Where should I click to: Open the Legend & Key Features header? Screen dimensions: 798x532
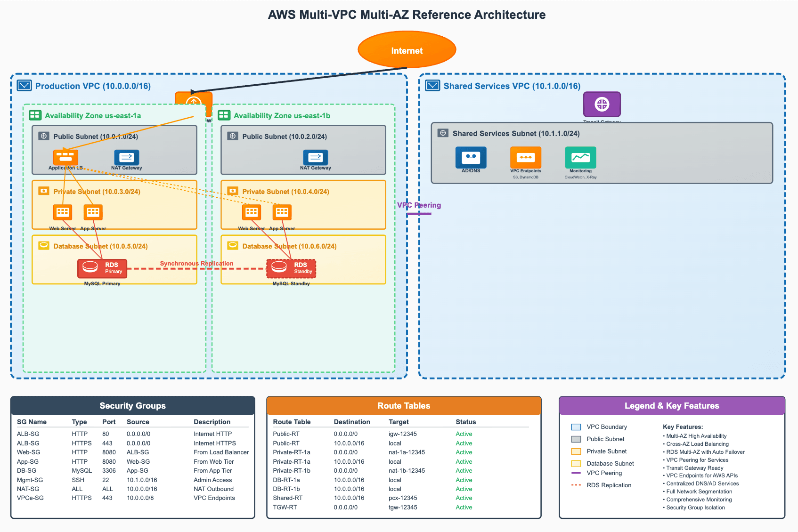tap(672, 406)
